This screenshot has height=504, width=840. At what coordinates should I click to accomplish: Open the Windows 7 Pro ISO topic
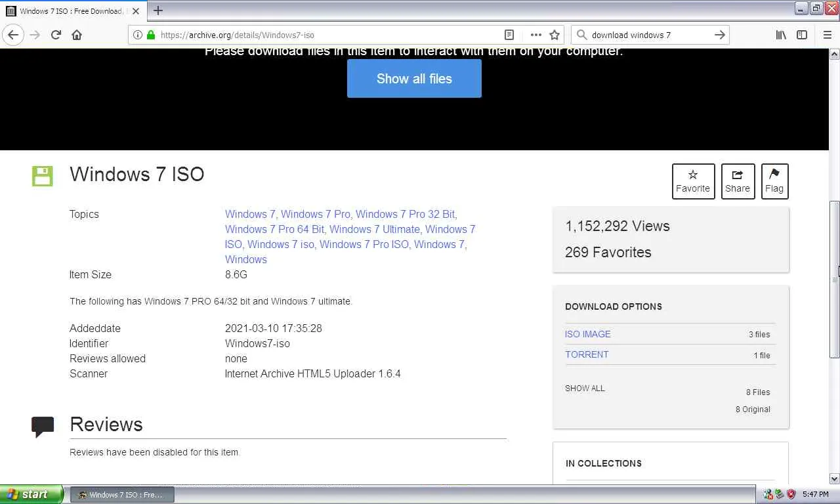[364, 244]
